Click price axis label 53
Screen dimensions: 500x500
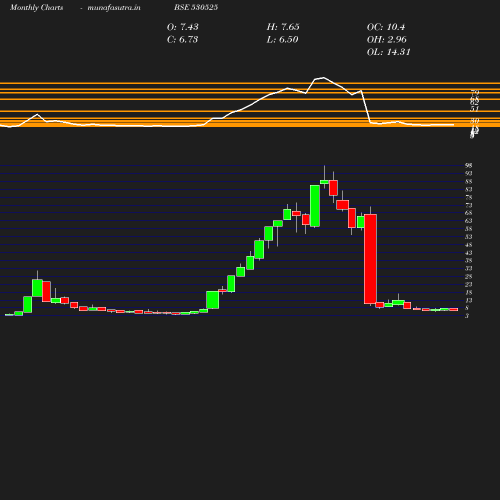click(469, 237)
